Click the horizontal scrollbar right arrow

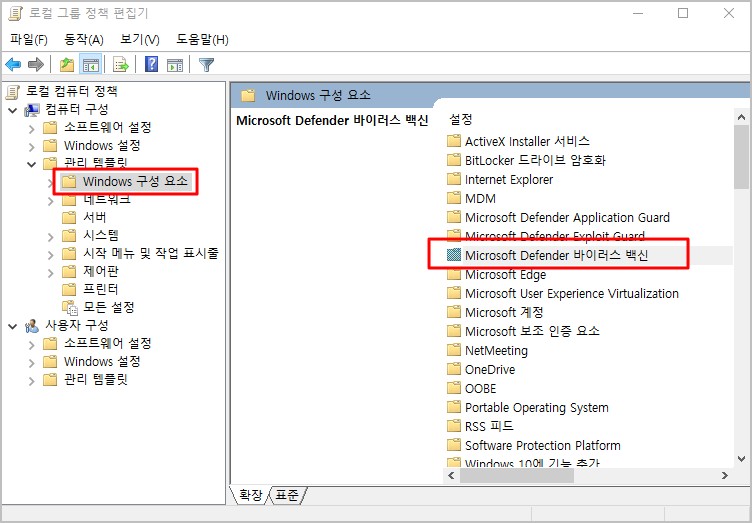(x=725, y=476)
